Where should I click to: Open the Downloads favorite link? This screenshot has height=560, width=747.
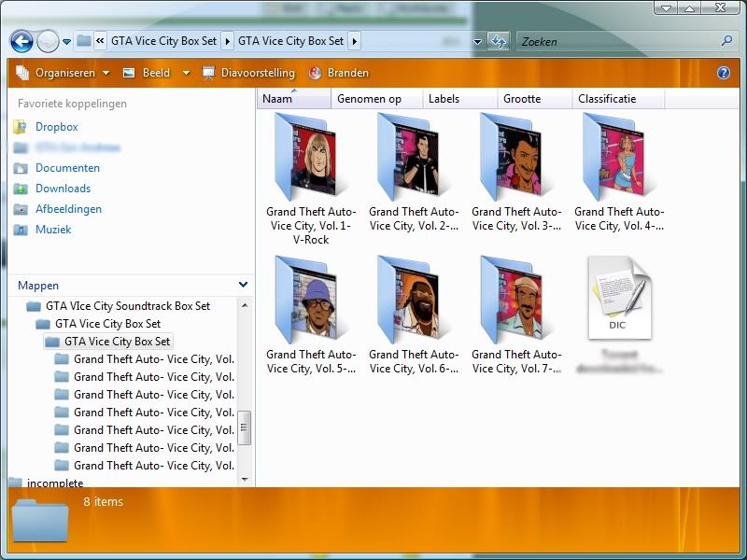(63, 189)
